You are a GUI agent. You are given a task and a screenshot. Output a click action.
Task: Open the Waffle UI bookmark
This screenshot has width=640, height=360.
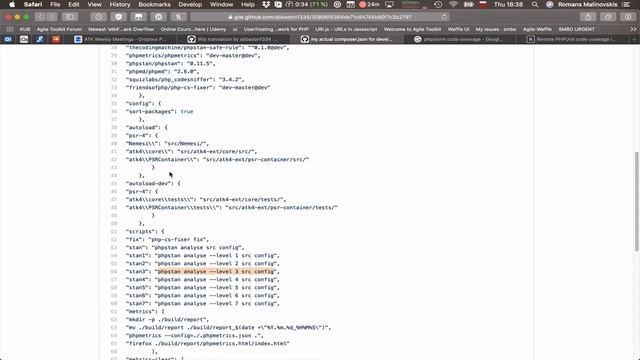click(x=458, y=29)
